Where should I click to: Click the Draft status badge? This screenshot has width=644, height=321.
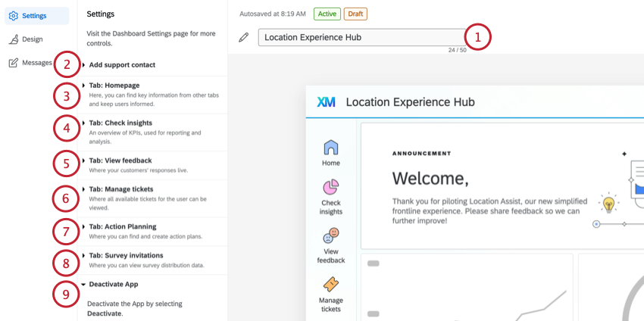[355, 14]
